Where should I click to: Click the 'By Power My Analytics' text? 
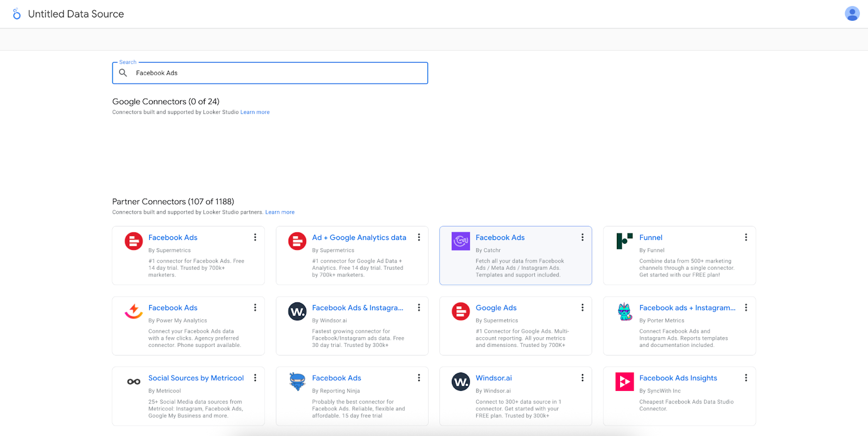tap(177, 321)
